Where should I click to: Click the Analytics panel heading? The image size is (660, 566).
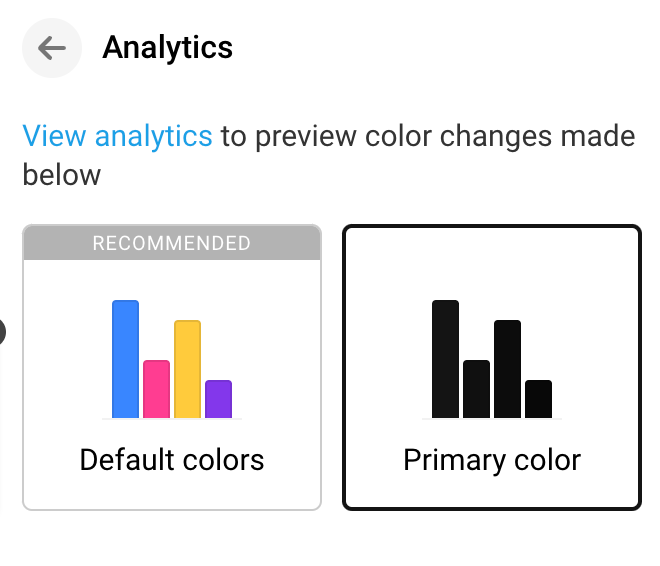(x=167, y=47)
